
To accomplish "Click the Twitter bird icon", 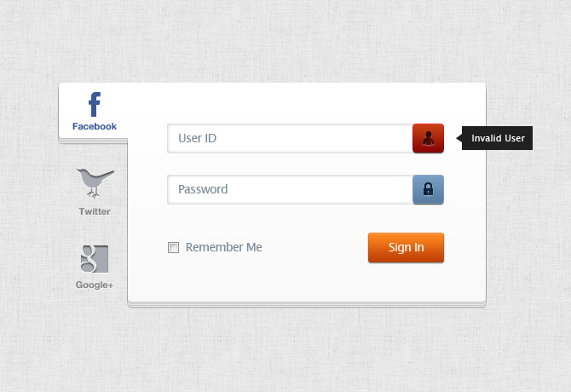I will click(95, 183).
